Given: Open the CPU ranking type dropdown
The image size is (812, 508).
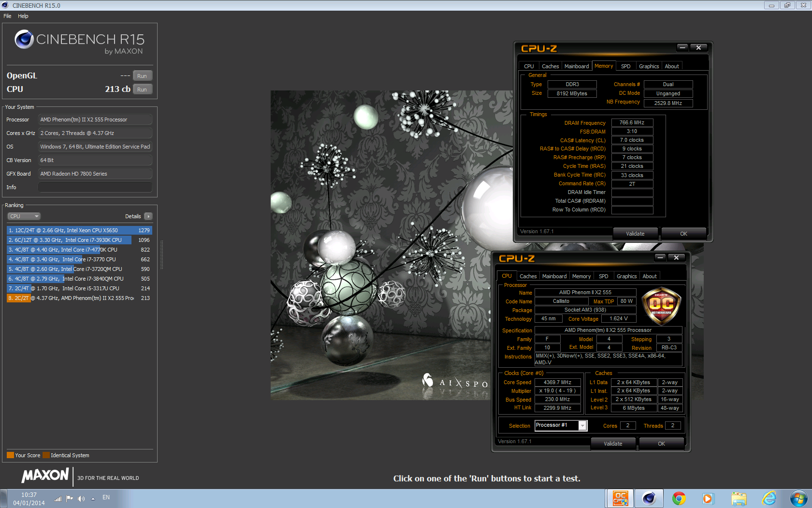Looking at the screenshot, I should (24, 216).
